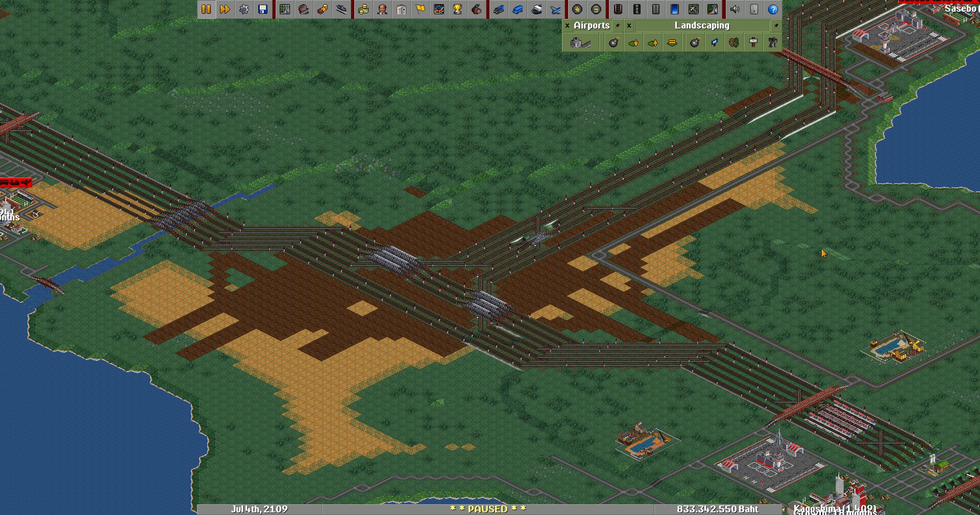
Task: Open the sound and music dropdown
Action: 734,9
